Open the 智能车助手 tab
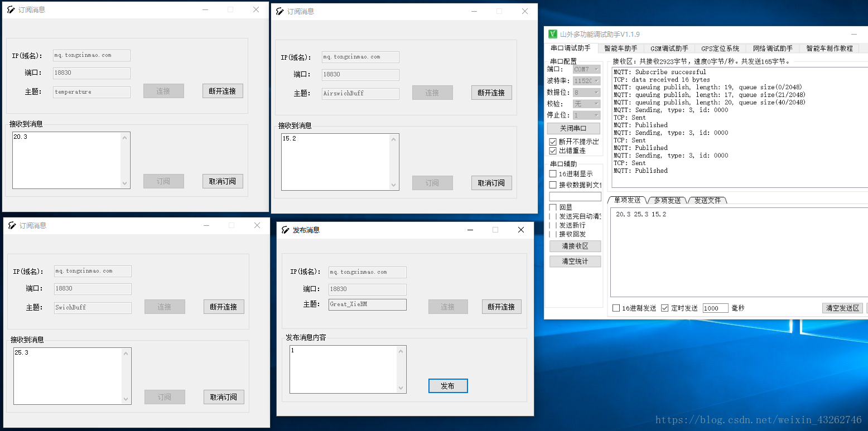This screenshot has width=868, height=431. 621,49
